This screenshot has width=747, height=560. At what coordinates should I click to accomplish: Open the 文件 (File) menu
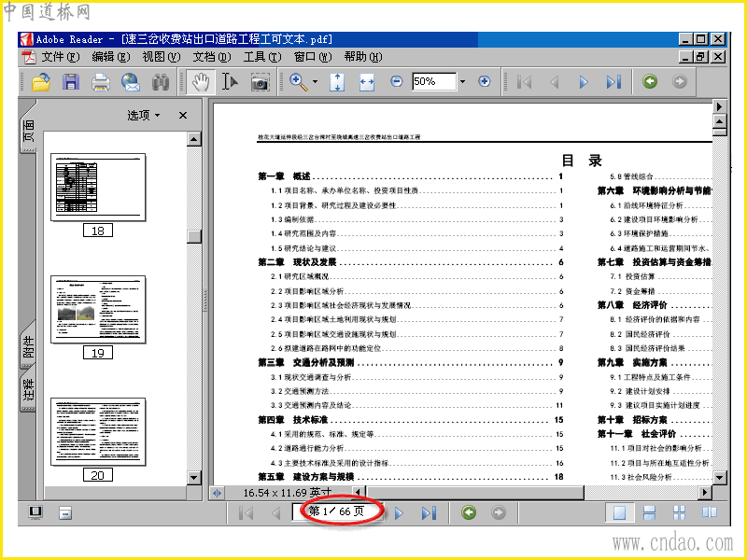coord(60,57)
